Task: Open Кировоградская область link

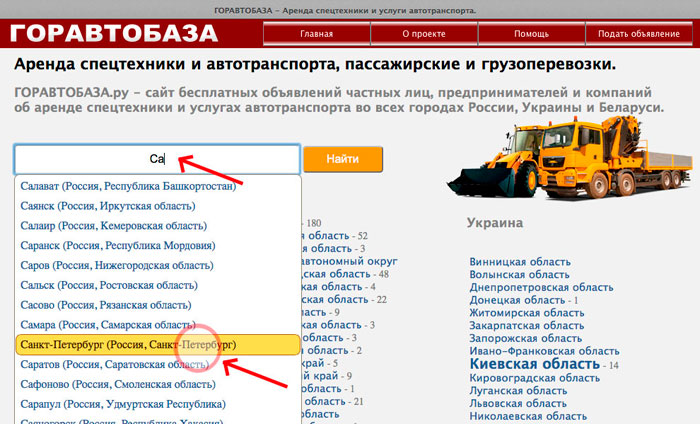Action: [x=534, y=378]
